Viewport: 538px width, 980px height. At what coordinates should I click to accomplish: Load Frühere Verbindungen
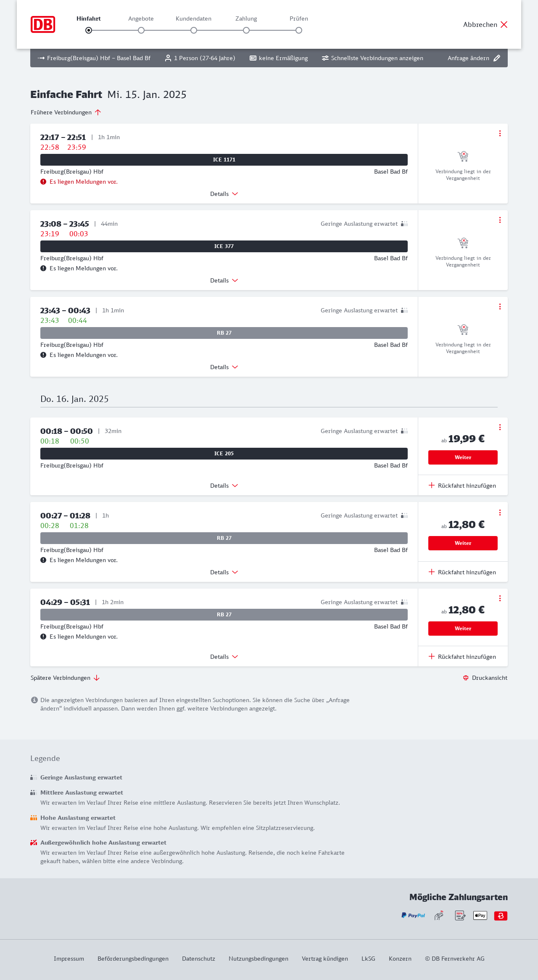pos(66,112)
